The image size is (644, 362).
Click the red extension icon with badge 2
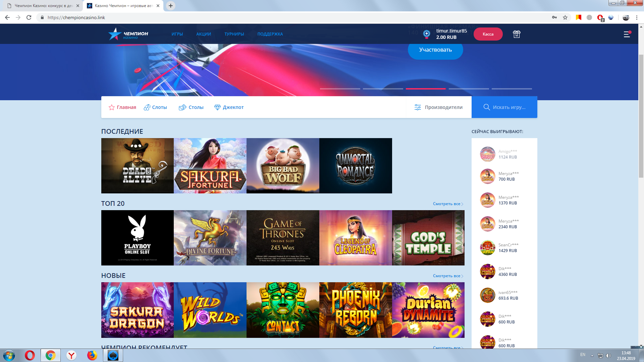coord(600,18)
